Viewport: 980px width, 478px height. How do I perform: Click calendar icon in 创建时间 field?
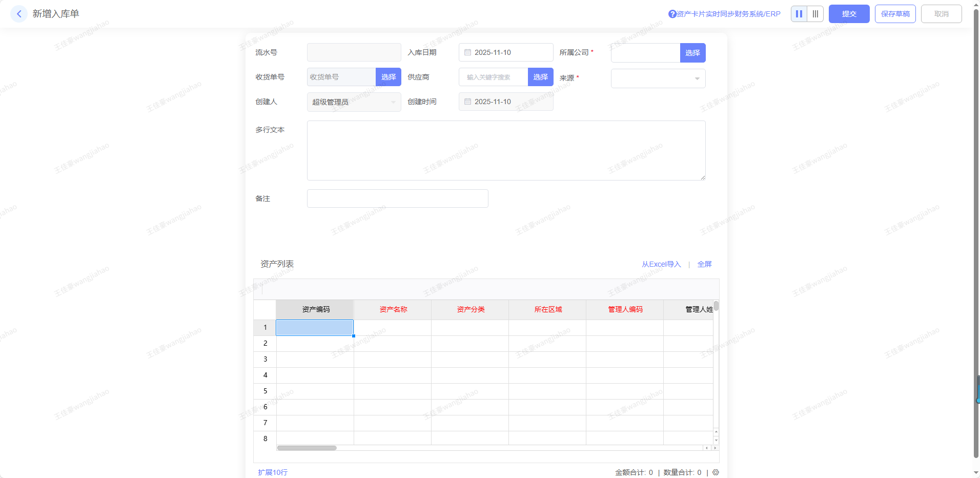(467, 102)
